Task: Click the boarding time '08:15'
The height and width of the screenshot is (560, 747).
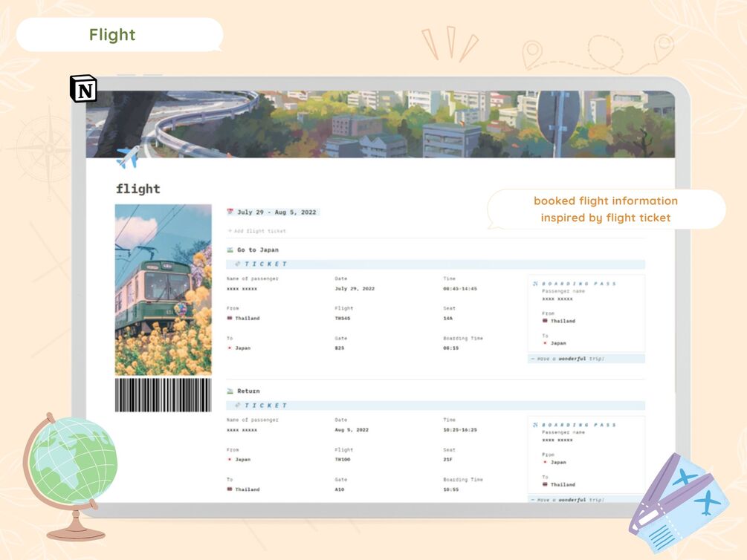Action: point(450,348)
